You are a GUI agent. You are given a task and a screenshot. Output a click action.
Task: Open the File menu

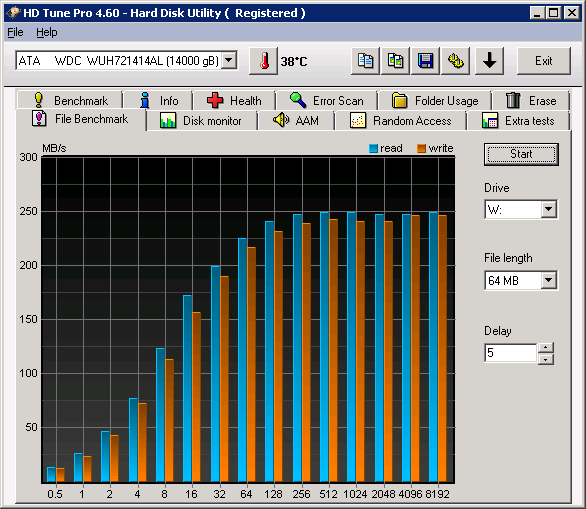click(x=15, y=33)
